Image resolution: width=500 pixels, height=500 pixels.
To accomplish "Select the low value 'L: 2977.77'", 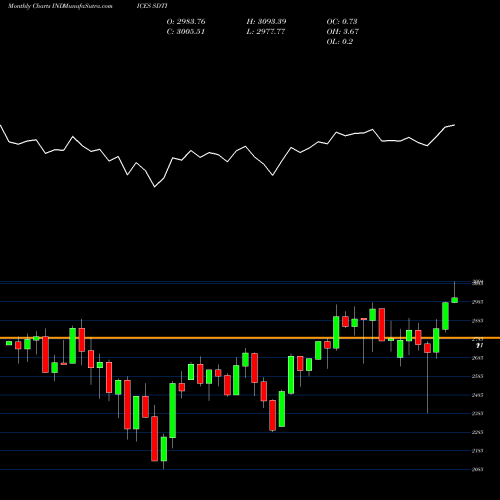I will tap(266, 32).
